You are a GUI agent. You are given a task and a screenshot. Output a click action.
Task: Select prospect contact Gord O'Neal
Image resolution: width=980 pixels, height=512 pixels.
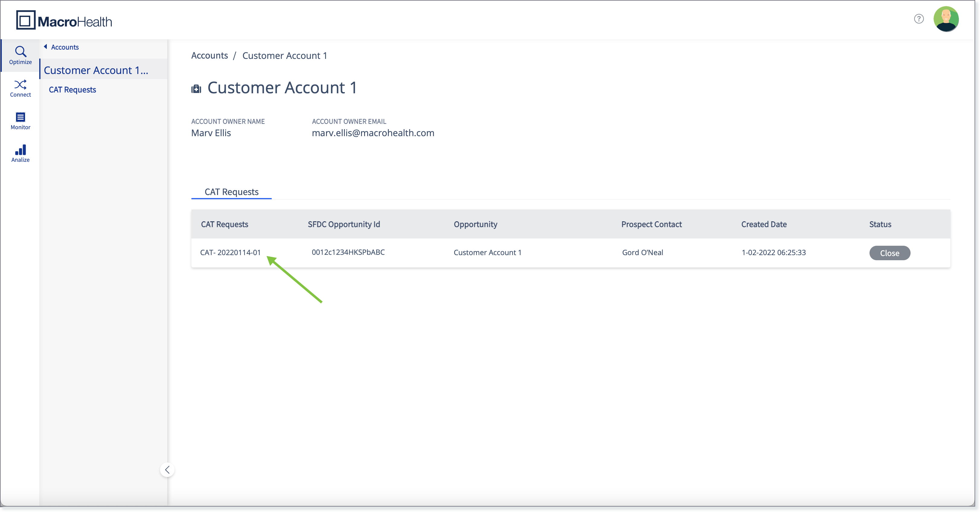[642, 253]
